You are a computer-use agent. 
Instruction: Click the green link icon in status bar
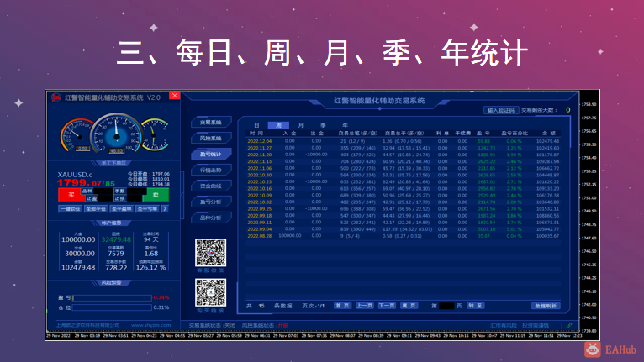(x=569, y=326)
